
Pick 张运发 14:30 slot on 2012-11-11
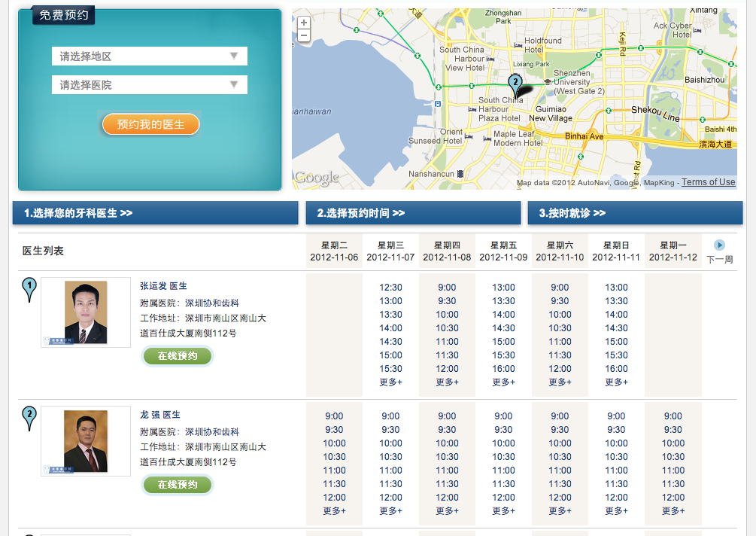(616, 328)
